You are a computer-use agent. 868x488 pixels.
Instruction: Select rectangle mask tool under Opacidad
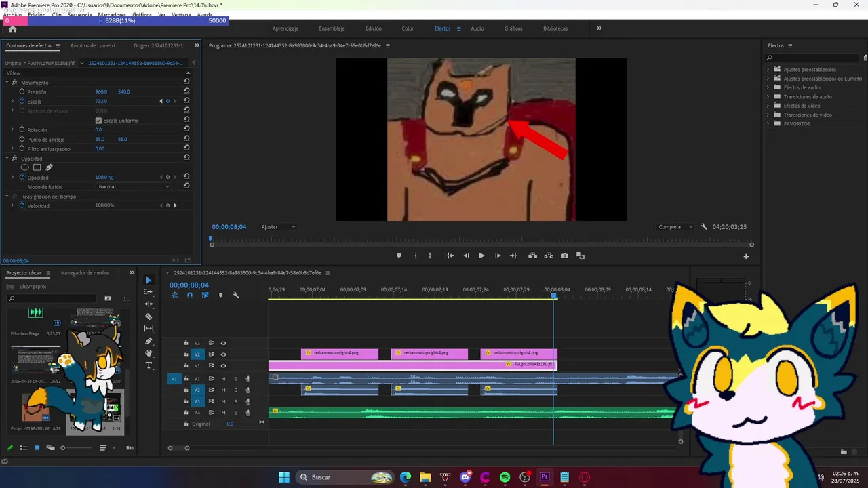pos(37,167)
